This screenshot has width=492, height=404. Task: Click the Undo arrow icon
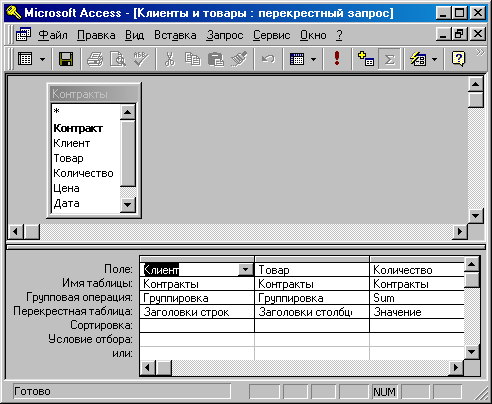[268, 59]
